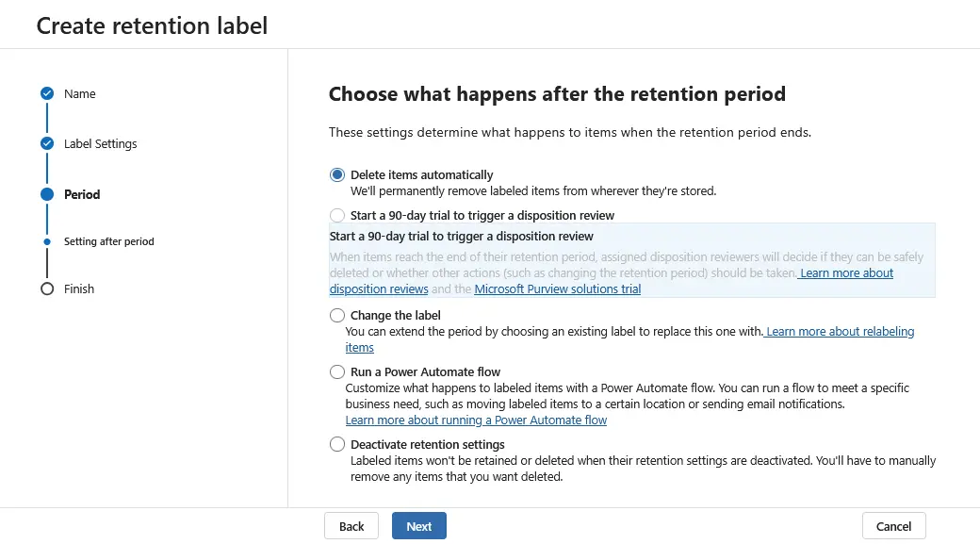
Task: Click the Next button
Action: tap(418, 525)
